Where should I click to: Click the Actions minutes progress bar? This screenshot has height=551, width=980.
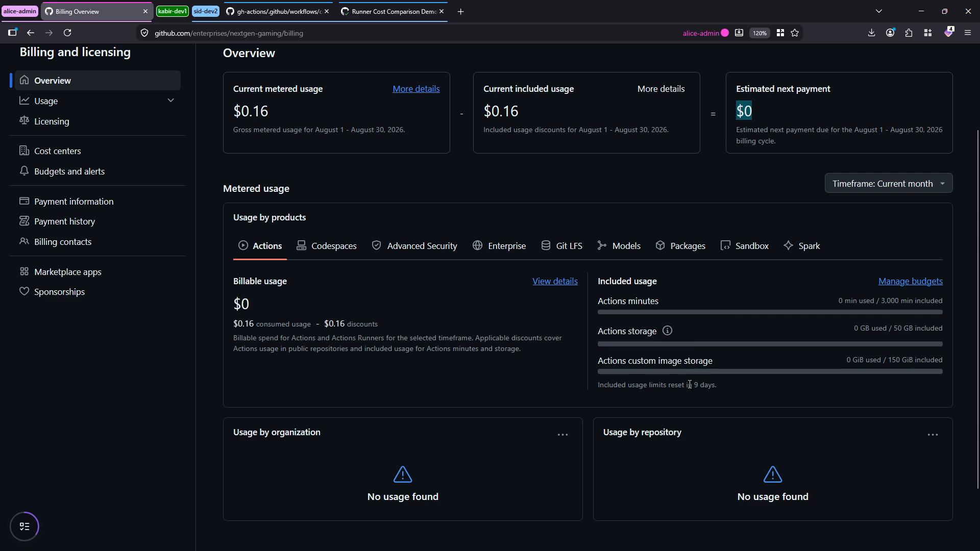pyautogui.click(x=770, y=312)
